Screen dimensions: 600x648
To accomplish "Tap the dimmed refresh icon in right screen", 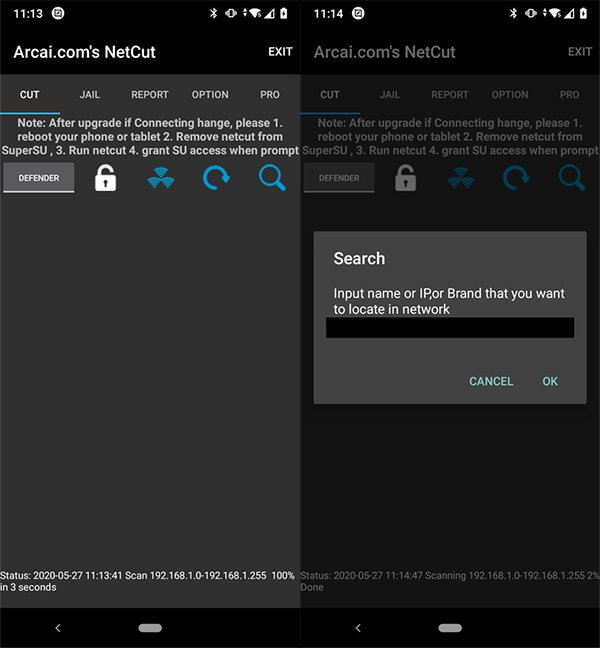I will (516, 178).
